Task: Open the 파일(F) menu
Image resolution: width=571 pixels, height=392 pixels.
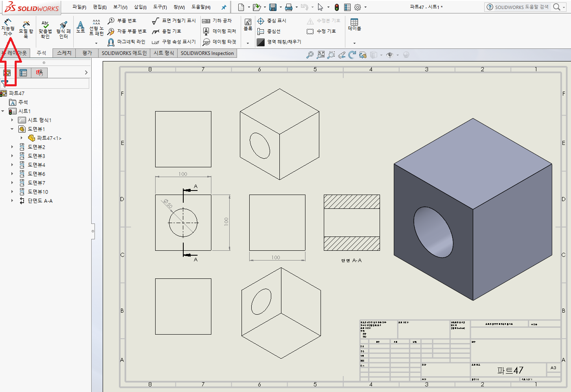Action: tap(79, 7)
